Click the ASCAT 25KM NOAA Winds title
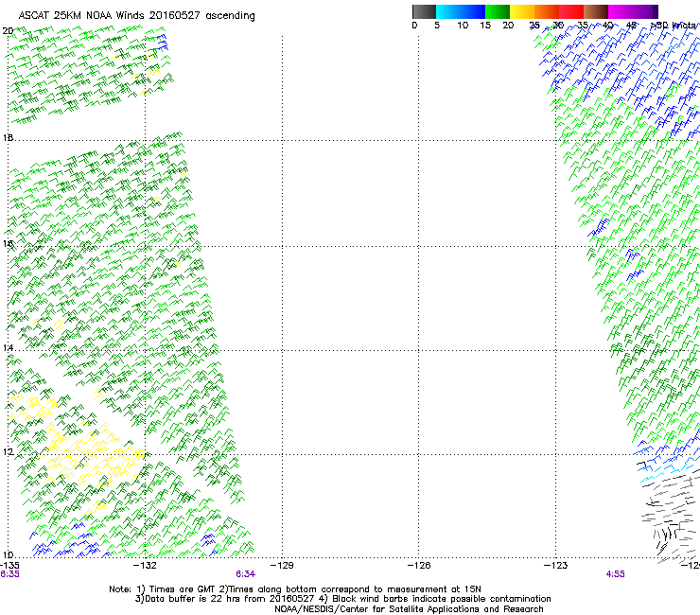 pyautogui.click(x=136, y=16)
